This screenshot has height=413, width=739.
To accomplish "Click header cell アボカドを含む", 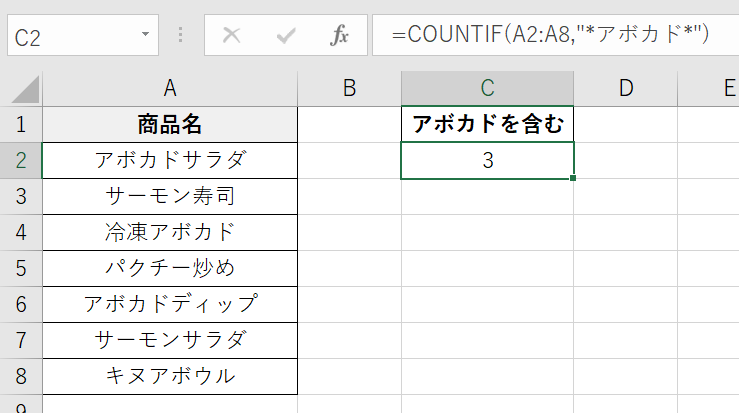I will [x=487, y=125].
